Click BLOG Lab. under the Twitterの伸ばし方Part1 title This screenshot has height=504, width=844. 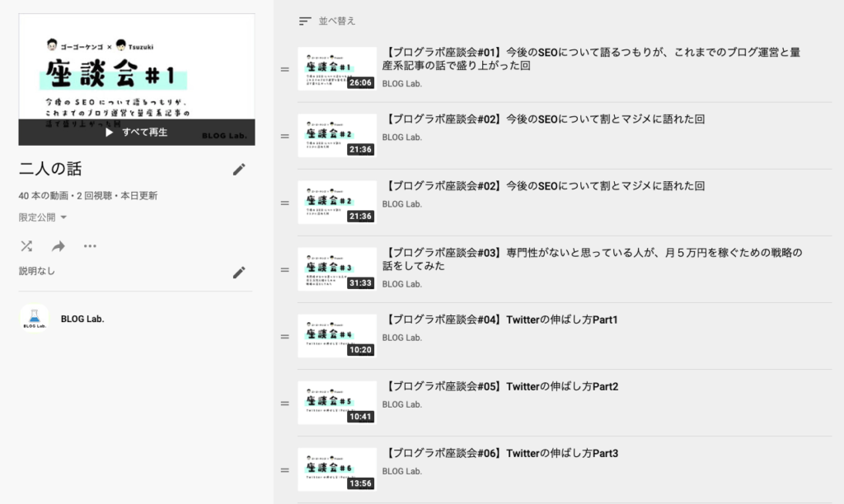[402, 338]
